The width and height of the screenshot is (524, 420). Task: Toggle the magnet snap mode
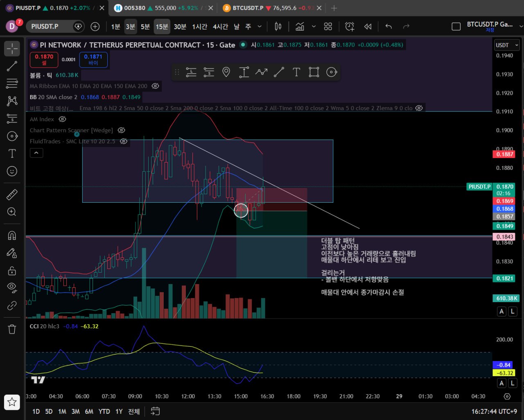[12, 235]
